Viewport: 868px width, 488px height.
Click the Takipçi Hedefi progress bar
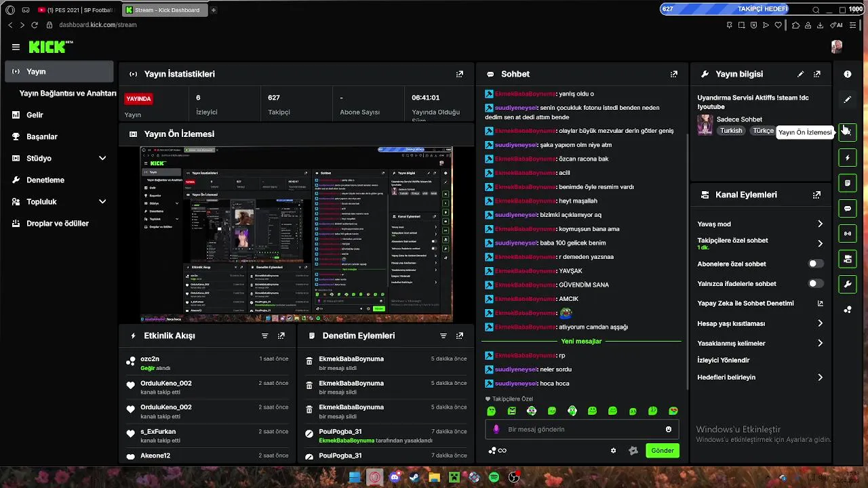(762, 9)
